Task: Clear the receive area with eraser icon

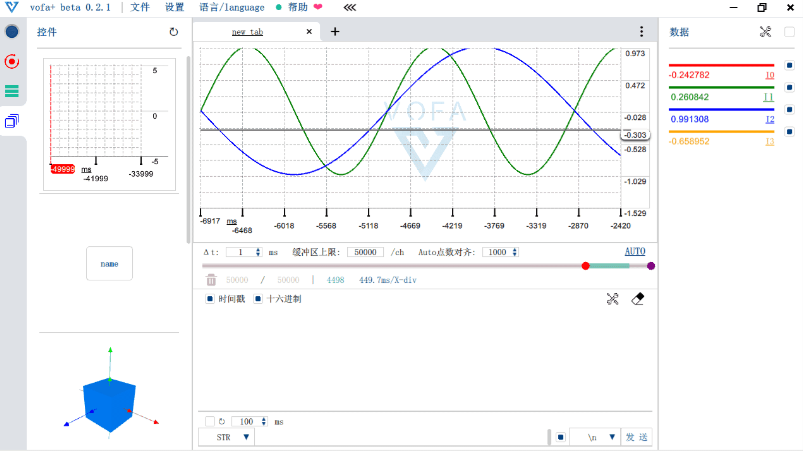Action: pos(638,299)
